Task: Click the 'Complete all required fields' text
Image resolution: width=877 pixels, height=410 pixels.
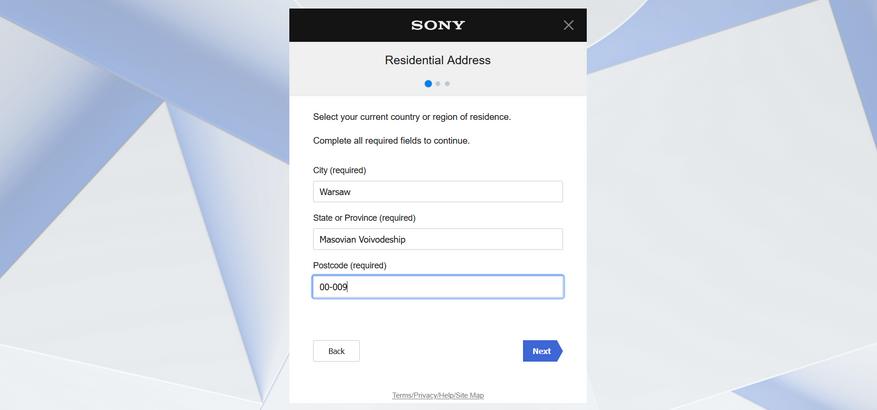Action: [391, 141]
